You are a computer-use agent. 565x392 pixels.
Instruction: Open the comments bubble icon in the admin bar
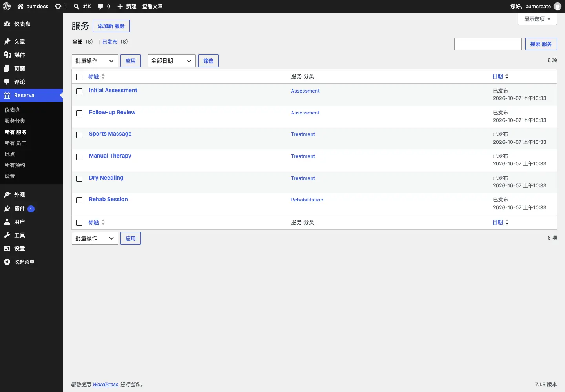pos(100,6)
